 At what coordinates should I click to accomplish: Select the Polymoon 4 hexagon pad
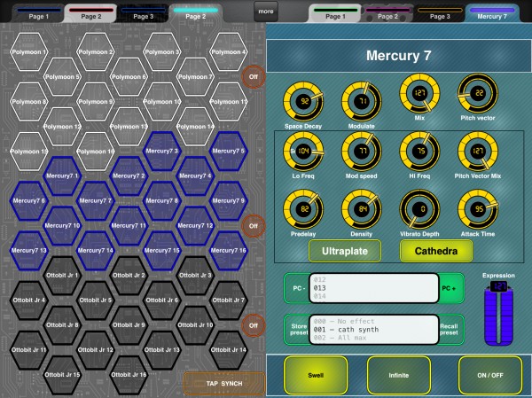pos(229,52)
